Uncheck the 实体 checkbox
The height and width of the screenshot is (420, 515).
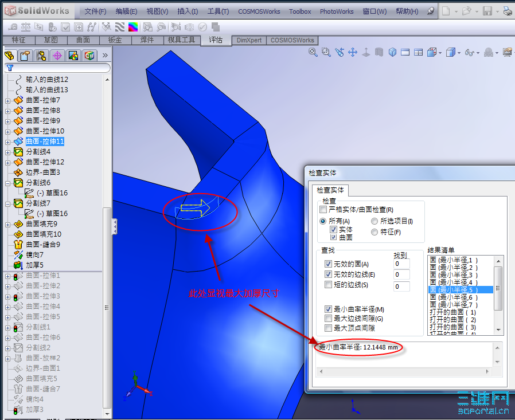(x=333, y=229)
